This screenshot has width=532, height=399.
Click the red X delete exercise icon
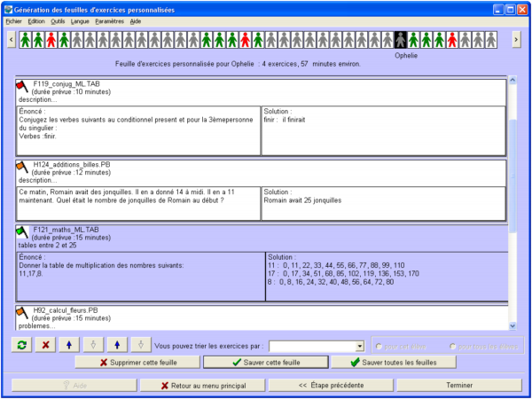pyautogui.click(x=45, y=345)
